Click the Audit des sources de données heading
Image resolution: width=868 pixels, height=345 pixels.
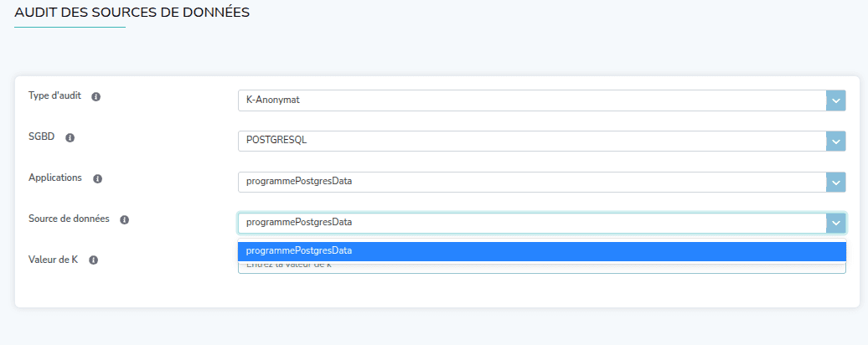[x=132, y=13]
